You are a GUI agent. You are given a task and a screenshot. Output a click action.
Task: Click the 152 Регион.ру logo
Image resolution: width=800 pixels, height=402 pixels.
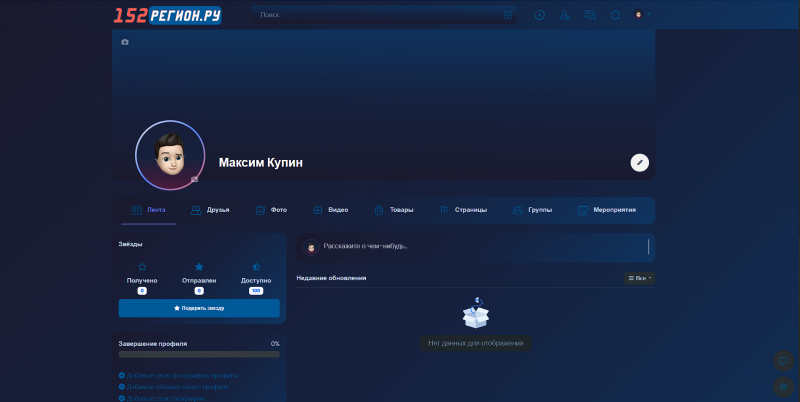pyautogui.click(x=167, y=15)
